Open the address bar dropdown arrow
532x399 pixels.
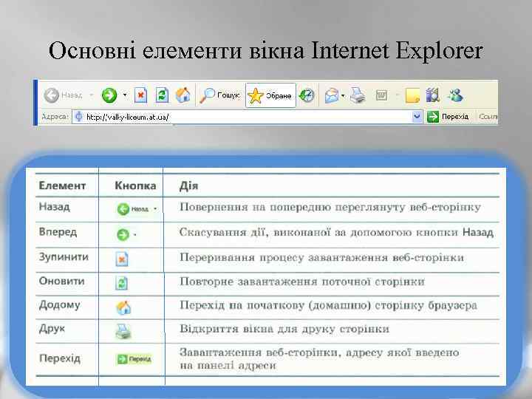[x=417, y=117]
